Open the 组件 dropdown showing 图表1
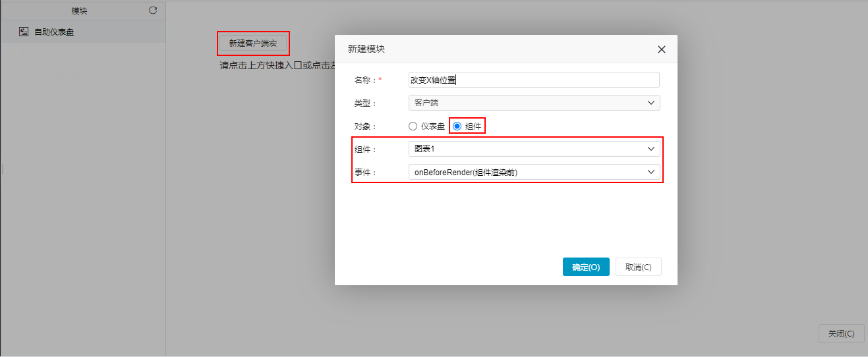 tap(534, 149)
